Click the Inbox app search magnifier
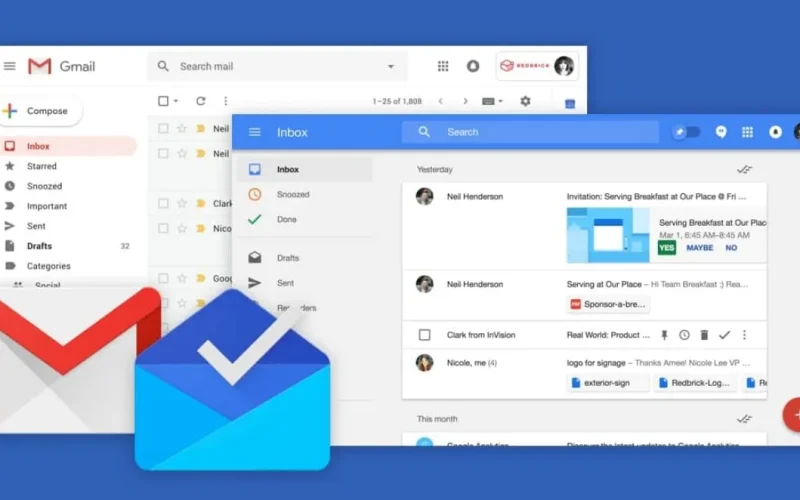Screen dimensions: 800x500 [424, 132]
